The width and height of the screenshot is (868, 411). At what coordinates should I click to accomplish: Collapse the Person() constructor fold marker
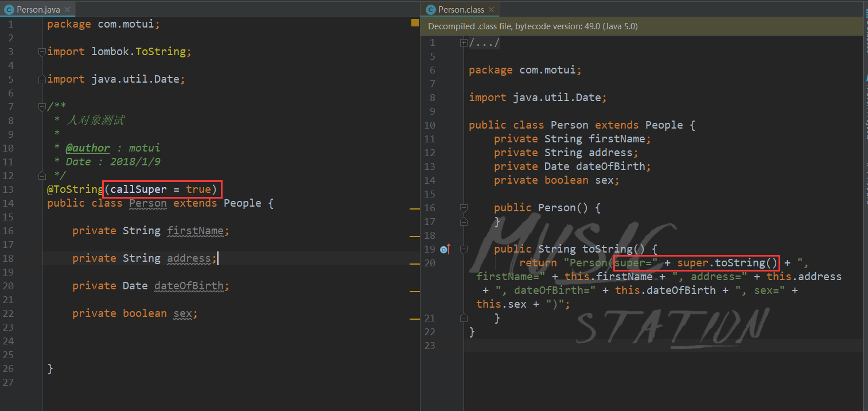click(464, 208)
